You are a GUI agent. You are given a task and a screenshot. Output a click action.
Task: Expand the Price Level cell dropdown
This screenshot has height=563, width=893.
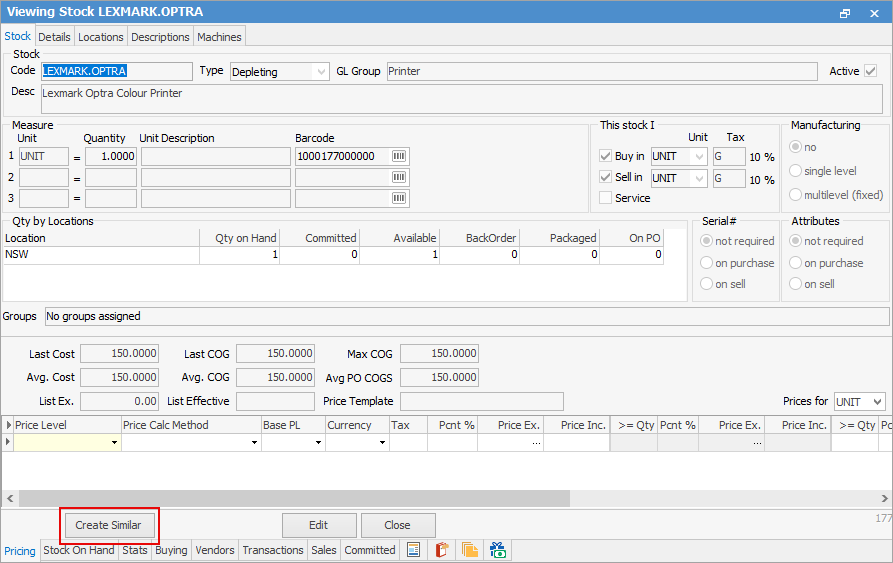pyautogui.click(x=114, y=442)
